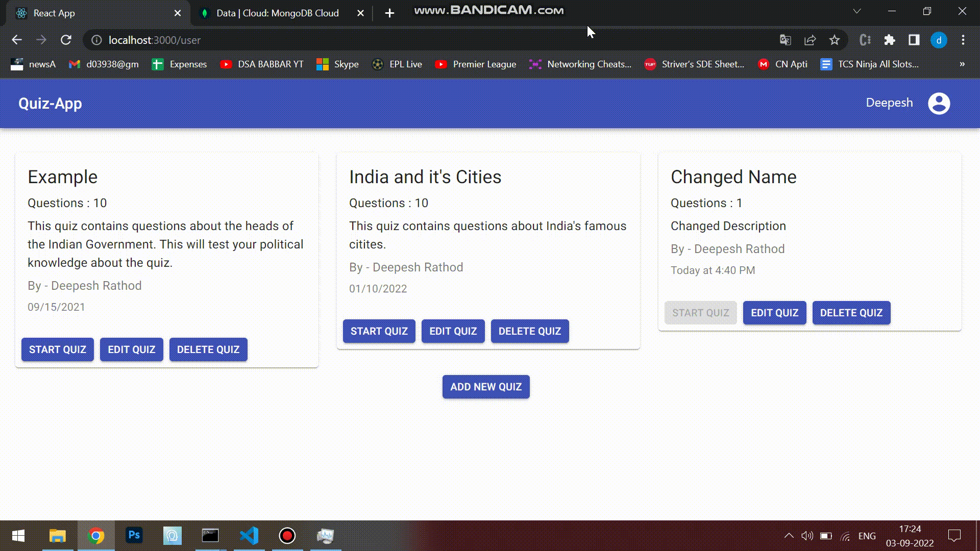Open Visual Studio Code from the taskbar
This screenshot has height=551, width=980.
click(249, 536)
